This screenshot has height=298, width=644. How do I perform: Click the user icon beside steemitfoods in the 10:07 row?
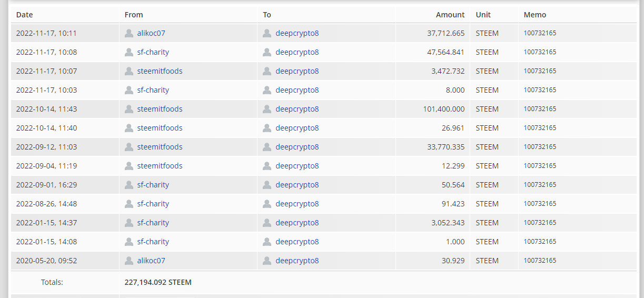(x=129, y=71)
